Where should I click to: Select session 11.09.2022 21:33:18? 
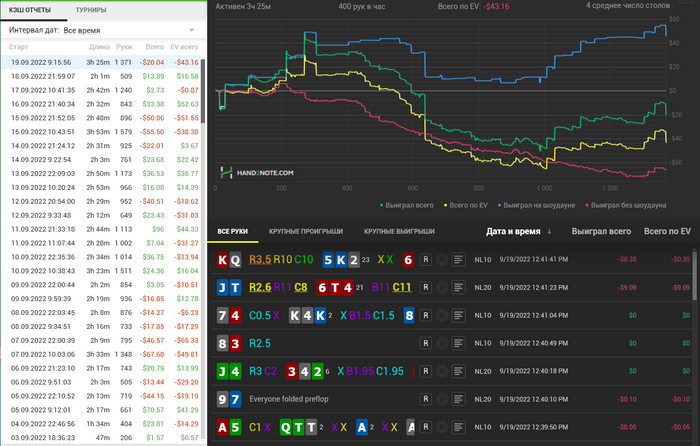click(x=102, y=229)
